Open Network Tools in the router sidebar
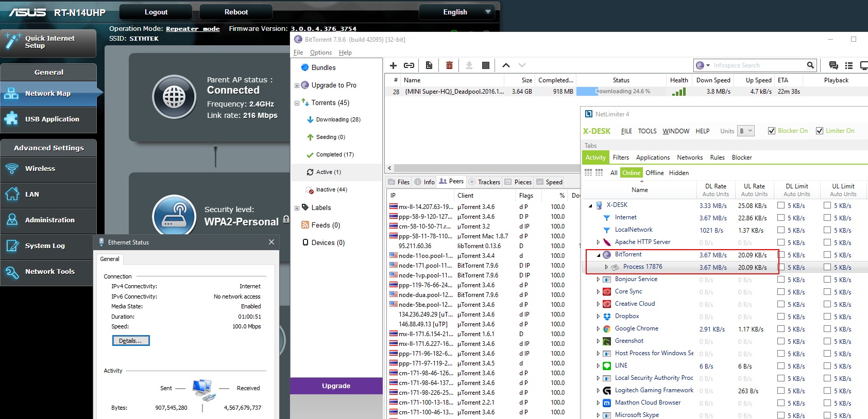 tap(48, 272)
